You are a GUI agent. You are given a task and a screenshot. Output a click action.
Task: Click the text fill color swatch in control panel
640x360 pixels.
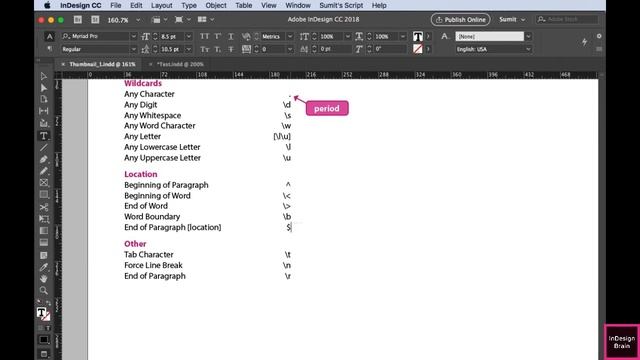[x=418, y=36]
